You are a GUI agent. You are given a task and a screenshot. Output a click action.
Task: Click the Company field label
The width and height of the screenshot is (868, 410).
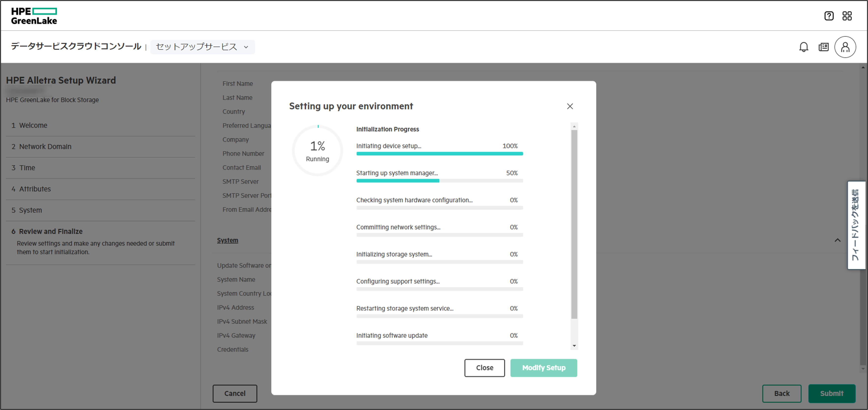pos(235,139)
